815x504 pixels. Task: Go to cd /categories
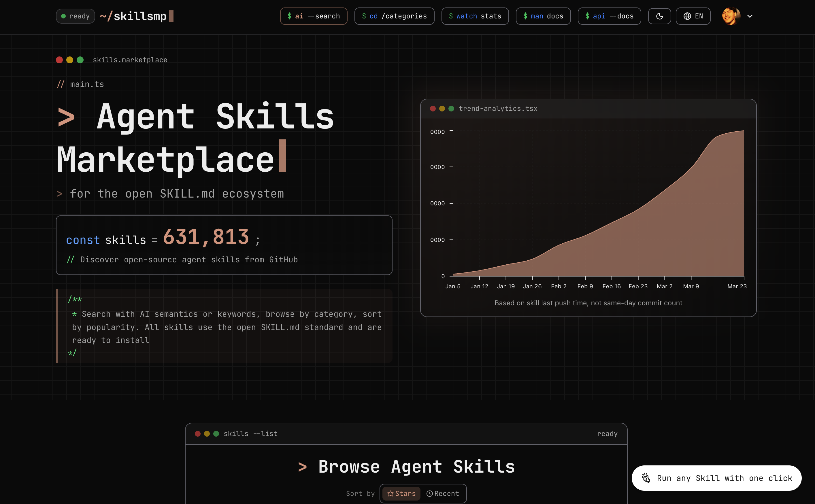(x=394, y=16)
